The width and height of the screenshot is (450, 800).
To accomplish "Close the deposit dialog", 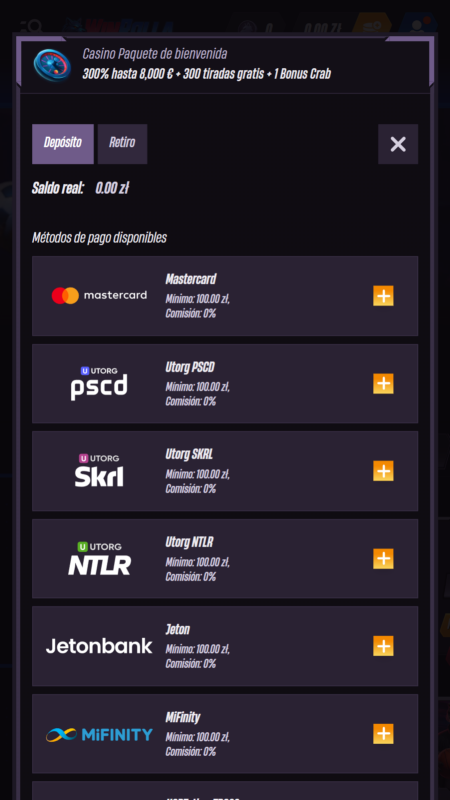I will 398,144.
